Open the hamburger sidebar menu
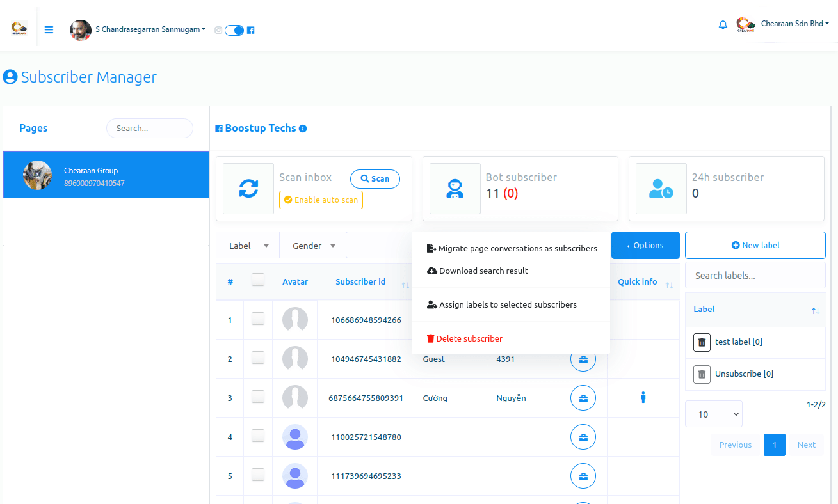Image resolution: width=838 pixels, height=504 pixels. pos(49,29)
